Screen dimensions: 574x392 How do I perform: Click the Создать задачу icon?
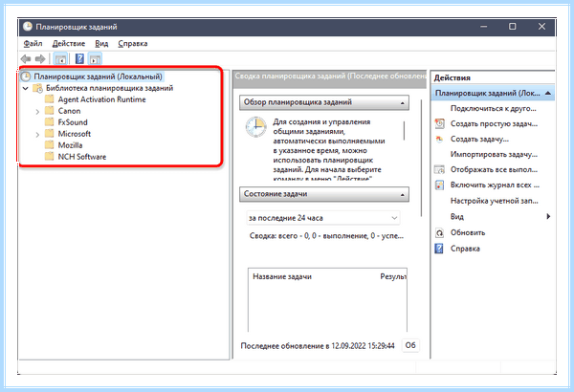pyautogui.click(x=439, y=139)
